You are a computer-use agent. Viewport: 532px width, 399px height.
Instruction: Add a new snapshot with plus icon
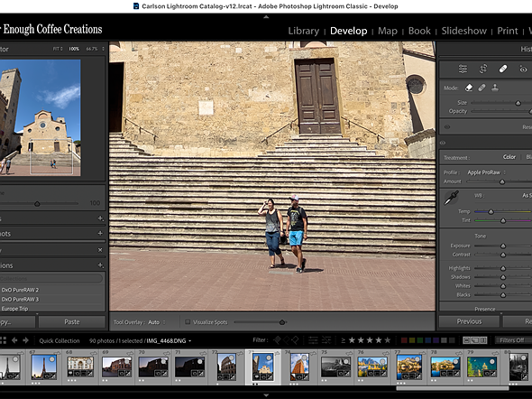point(100,233)
